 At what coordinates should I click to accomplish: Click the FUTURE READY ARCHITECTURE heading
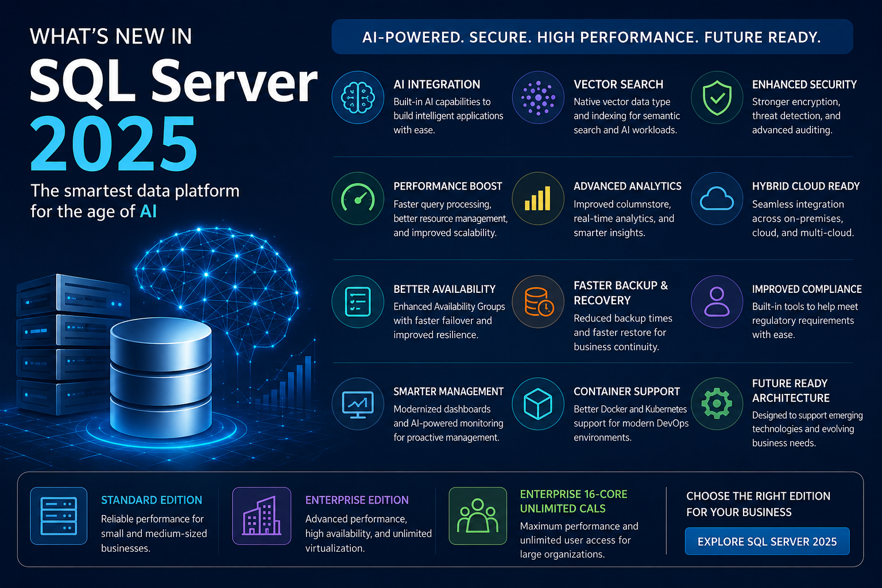[791, 390]
